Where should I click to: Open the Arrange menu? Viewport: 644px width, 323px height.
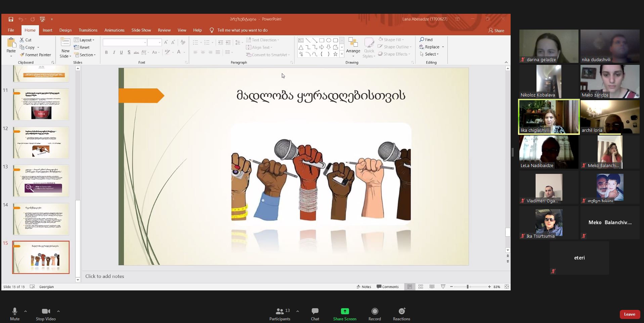point(353,47)
